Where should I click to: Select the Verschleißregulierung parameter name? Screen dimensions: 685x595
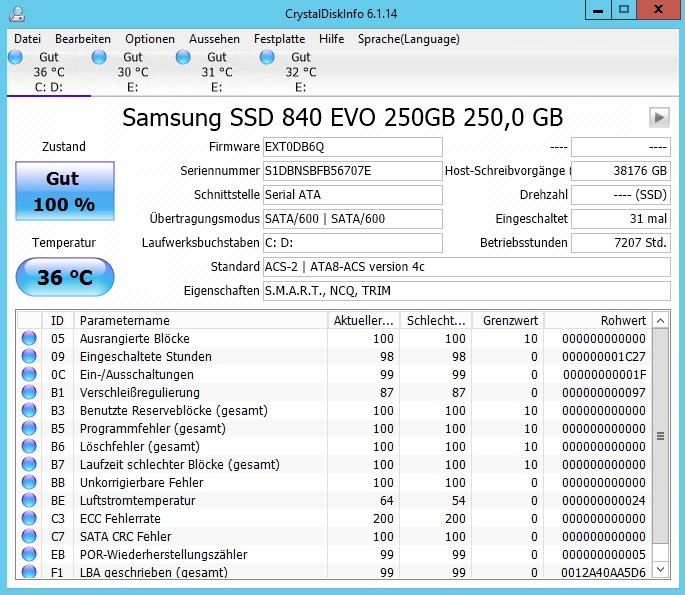tap(140, 393)
